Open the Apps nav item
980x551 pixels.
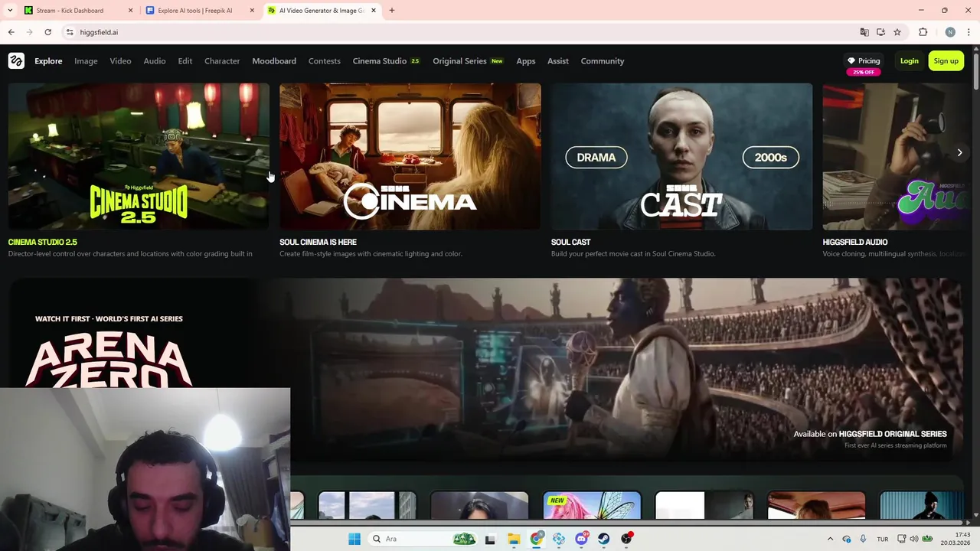[526, 61]
